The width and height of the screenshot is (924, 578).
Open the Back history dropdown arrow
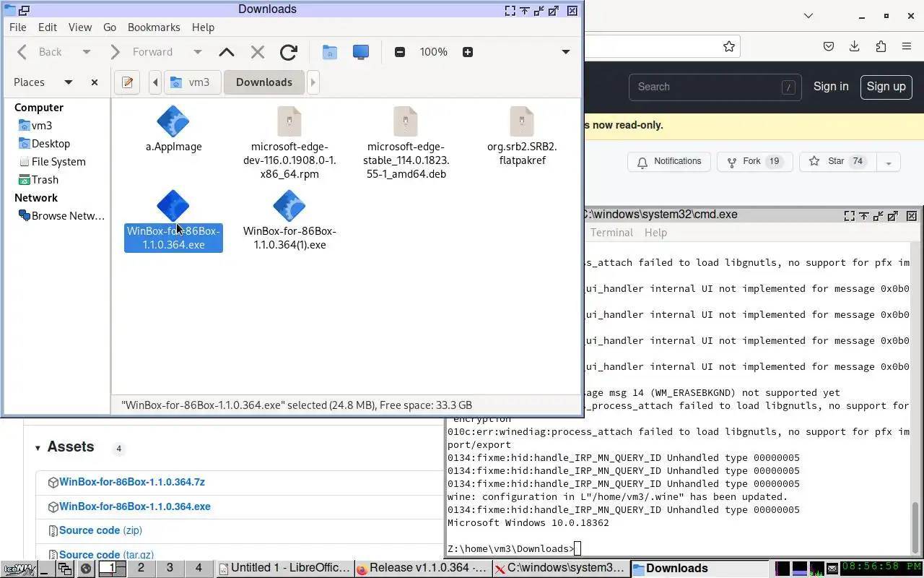click(x=86, y=52)
